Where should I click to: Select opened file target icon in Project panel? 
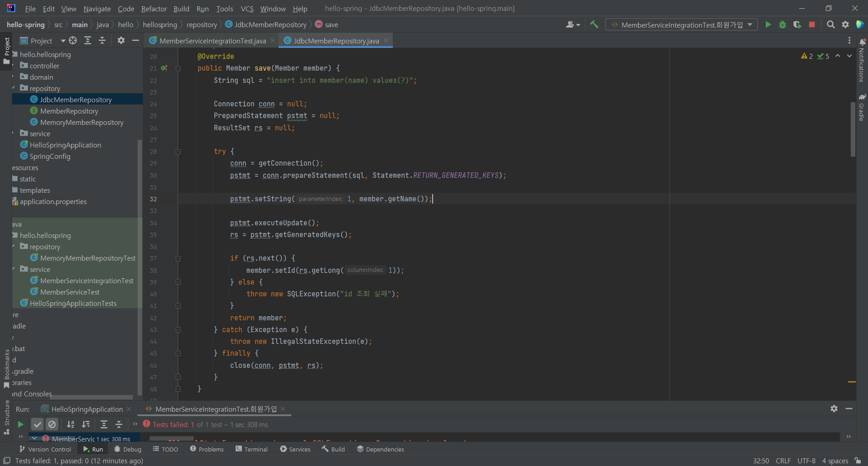point(73,41)
